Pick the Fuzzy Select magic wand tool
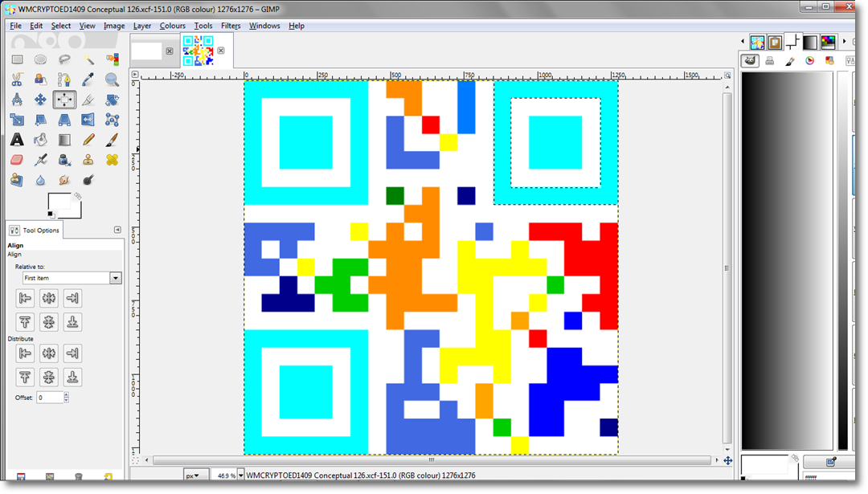The width and height of the screenshot is (868, 494). tap(88, 59)
